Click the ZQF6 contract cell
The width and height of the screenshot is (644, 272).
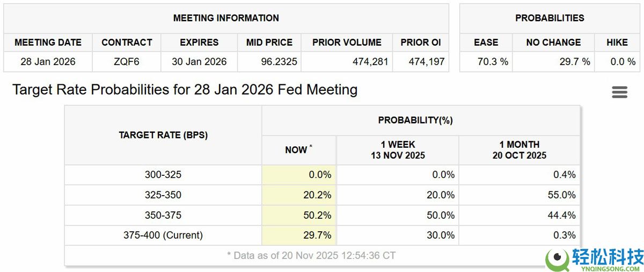coord(127,62)
